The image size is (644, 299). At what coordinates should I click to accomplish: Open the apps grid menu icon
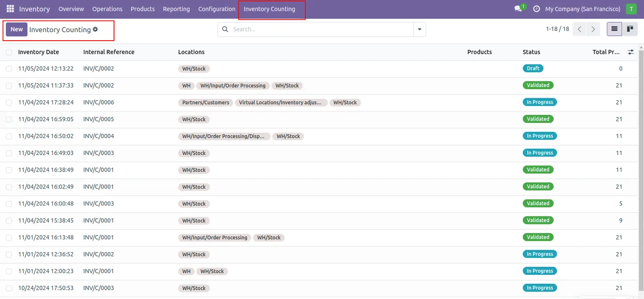pos(10,9)
